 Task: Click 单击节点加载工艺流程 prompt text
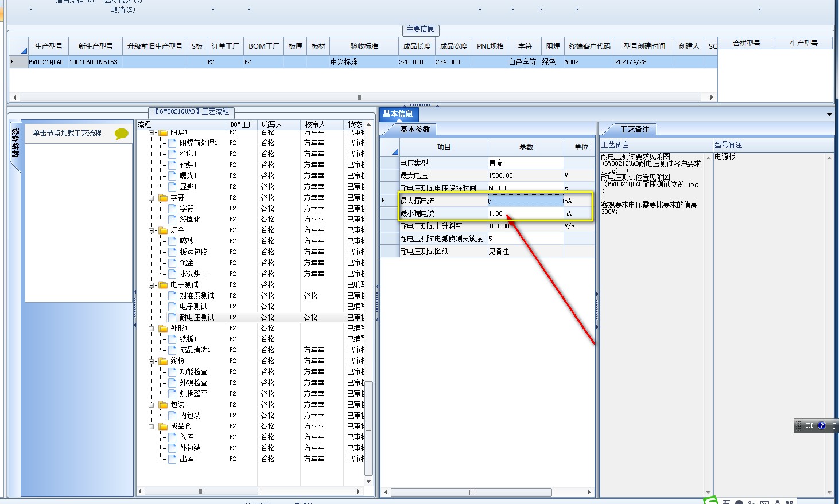pos(67,133)
